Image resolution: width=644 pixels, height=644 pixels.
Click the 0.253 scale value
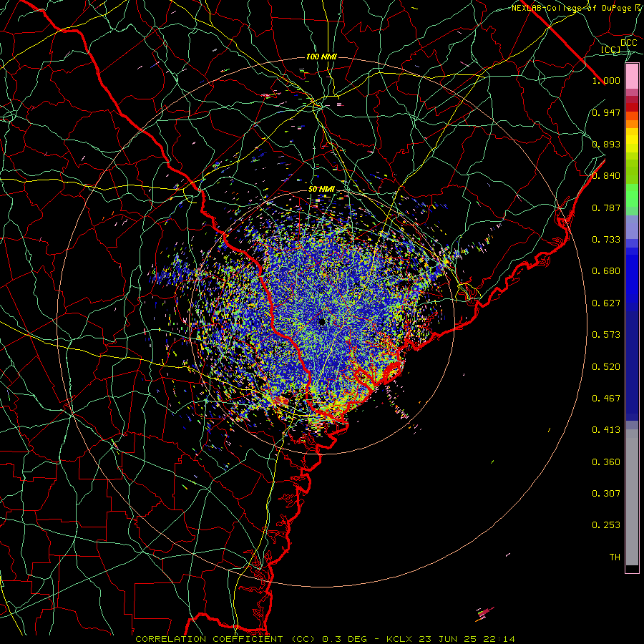[x=606, y=525]
